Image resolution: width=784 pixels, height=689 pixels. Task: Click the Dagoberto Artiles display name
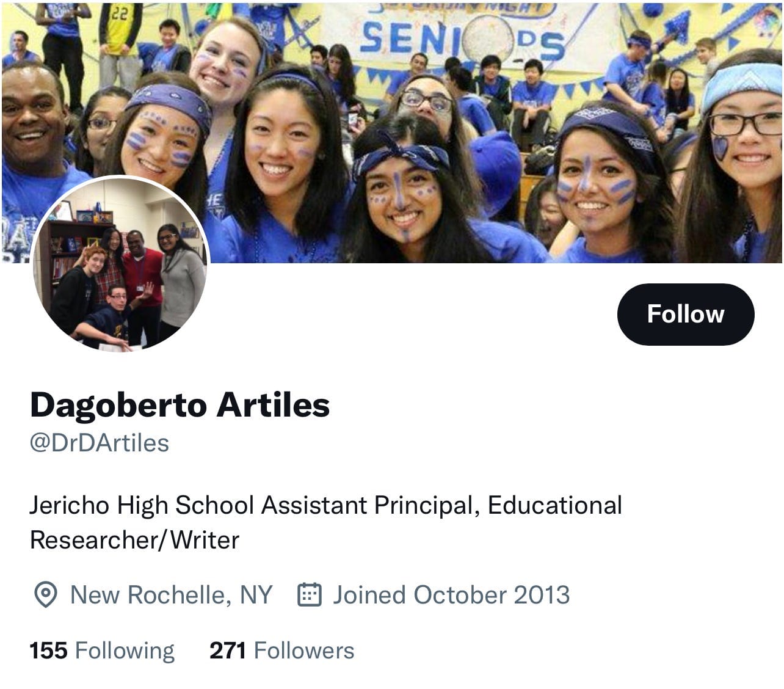click(x=180, y=405)
